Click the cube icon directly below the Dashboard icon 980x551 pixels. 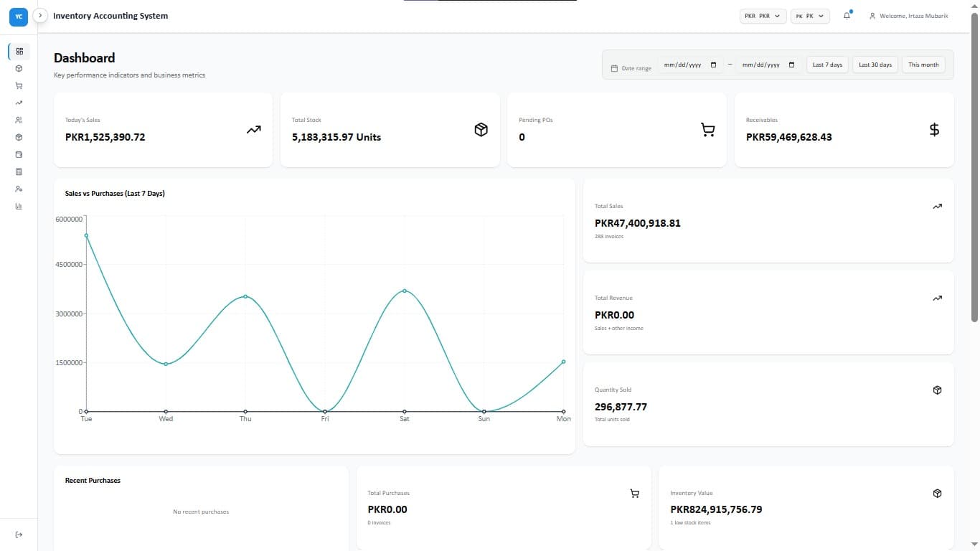tap(19, 68)
